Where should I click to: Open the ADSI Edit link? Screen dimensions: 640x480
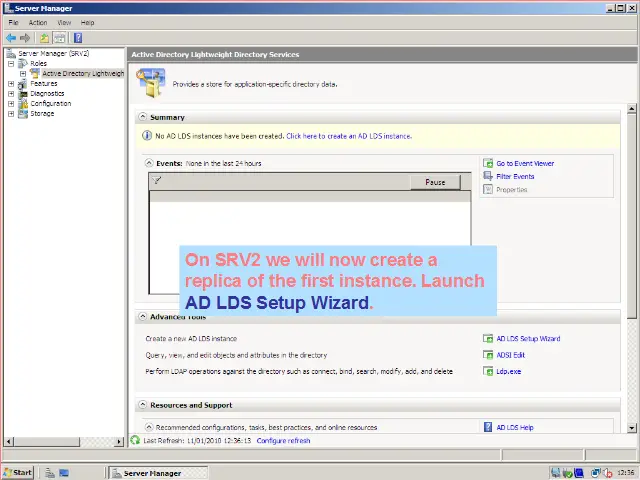coord(510,355)
